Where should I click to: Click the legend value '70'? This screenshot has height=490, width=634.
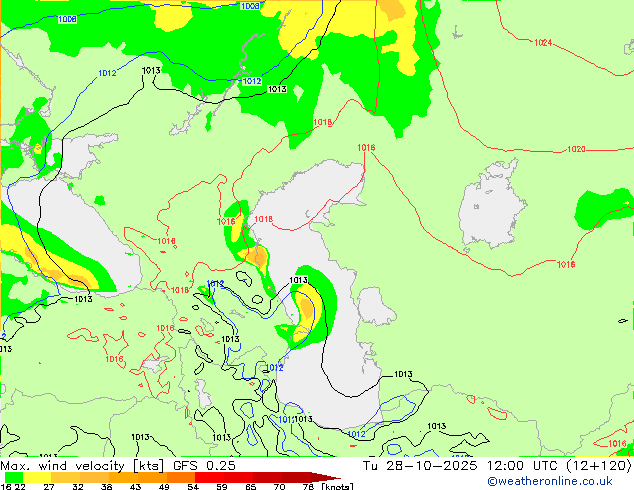click(x=279, y=486)
